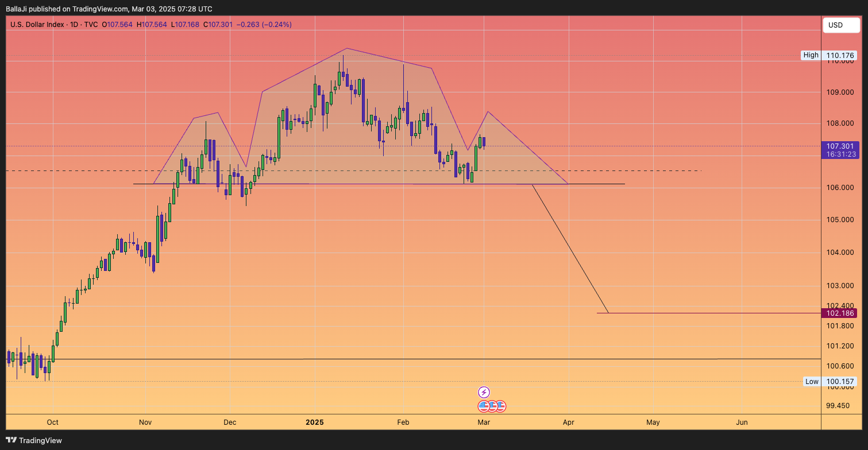The image size is (868, 450).
Task: Click the −0.263 (−0.24%) change value
Action: click(265, 25)
